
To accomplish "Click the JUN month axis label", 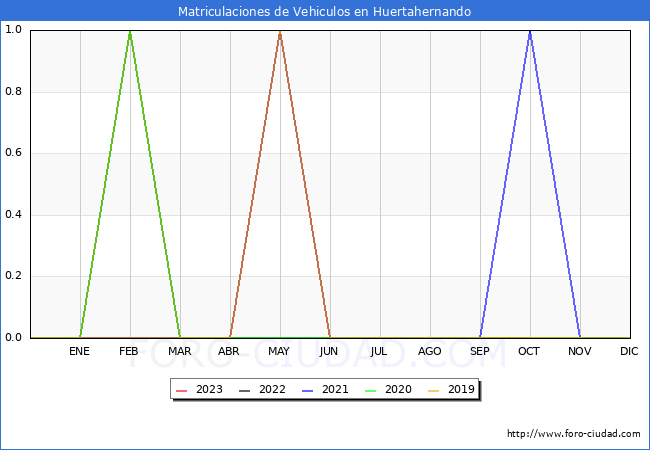I will click(x=329, y=351).
